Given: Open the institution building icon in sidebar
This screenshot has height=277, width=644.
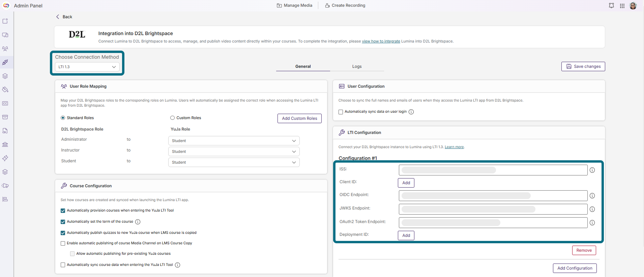Looking at the screenshot, I should [x=5, y=144].
